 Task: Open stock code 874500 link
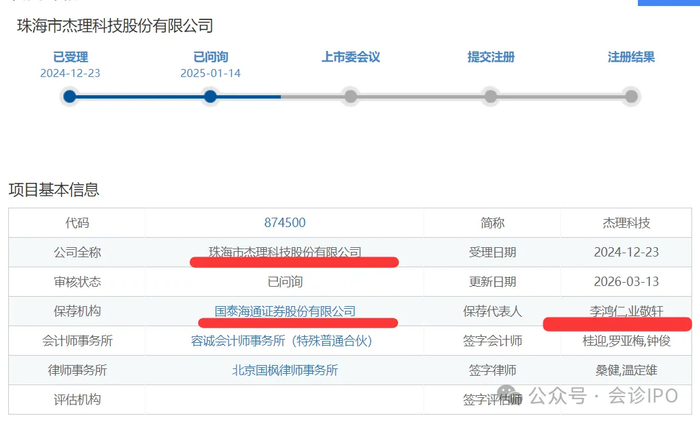[x=285, y=223]
